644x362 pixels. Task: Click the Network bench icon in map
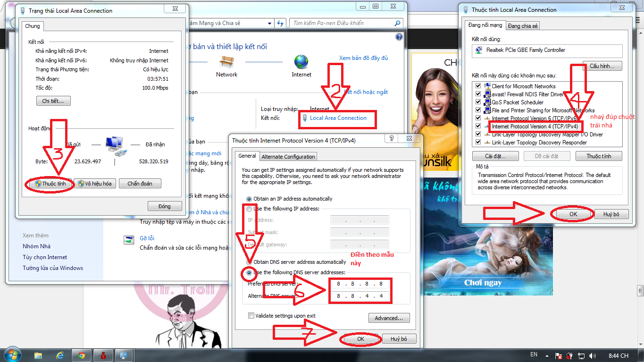coord(226,61)
